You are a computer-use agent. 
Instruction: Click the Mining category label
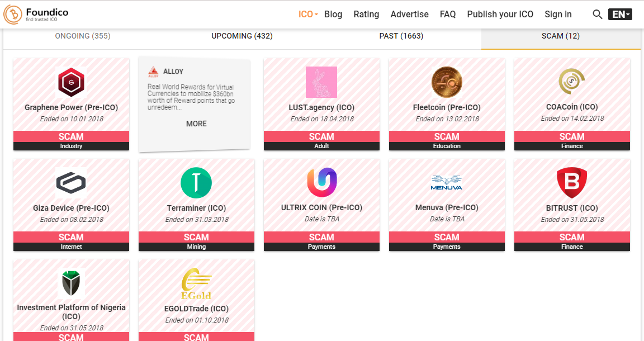(196, 247)
